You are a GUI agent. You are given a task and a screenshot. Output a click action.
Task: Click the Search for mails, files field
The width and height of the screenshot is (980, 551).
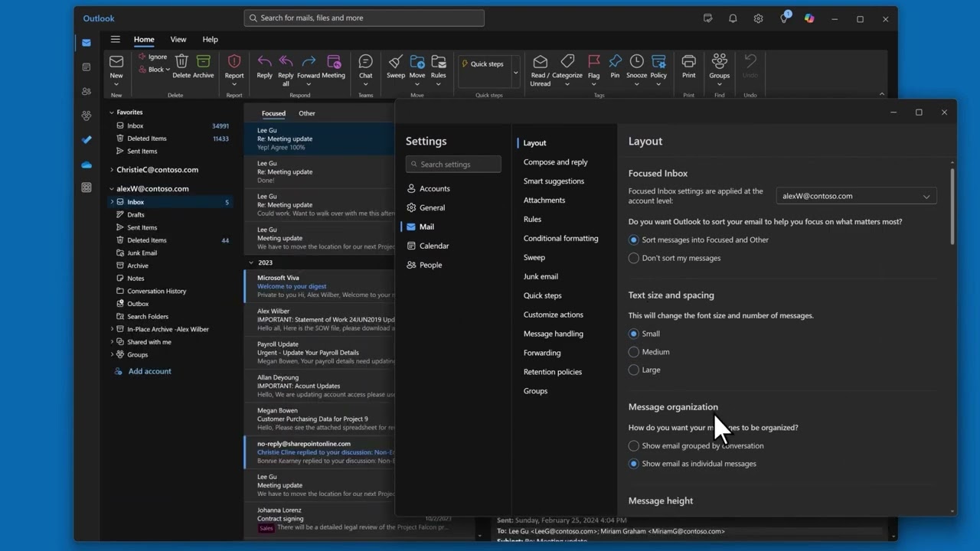point(364,18)
